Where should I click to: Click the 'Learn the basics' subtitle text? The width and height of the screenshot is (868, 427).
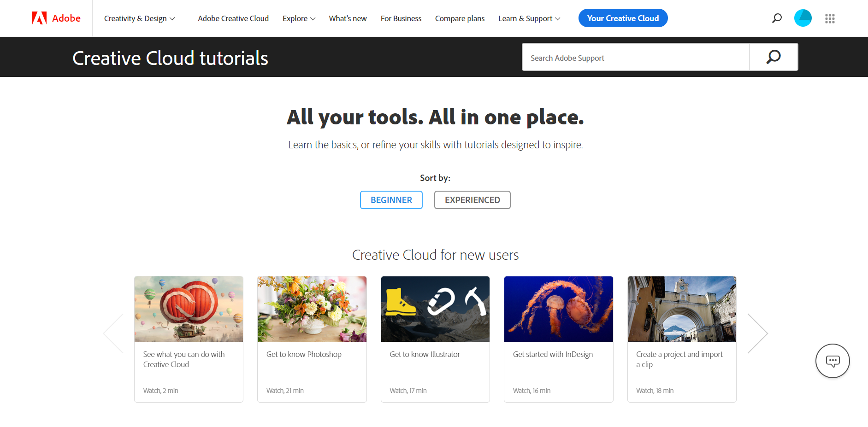pyautogui.click(x=435, y=145)
